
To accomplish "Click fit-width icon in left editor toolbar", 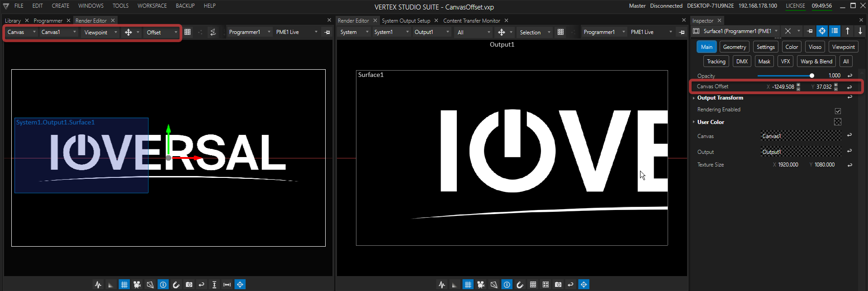I will point(227,285).
